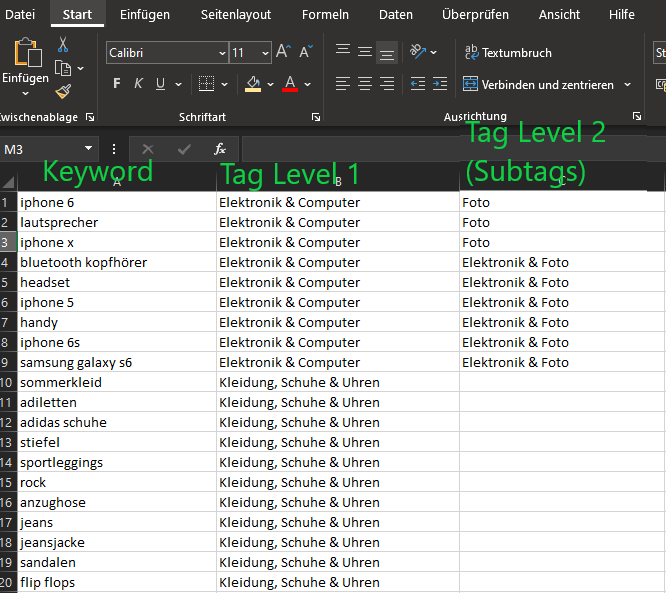666x593 pixels.
Task: Select cell 'flip flops'
Action: (x=117, y=582)
